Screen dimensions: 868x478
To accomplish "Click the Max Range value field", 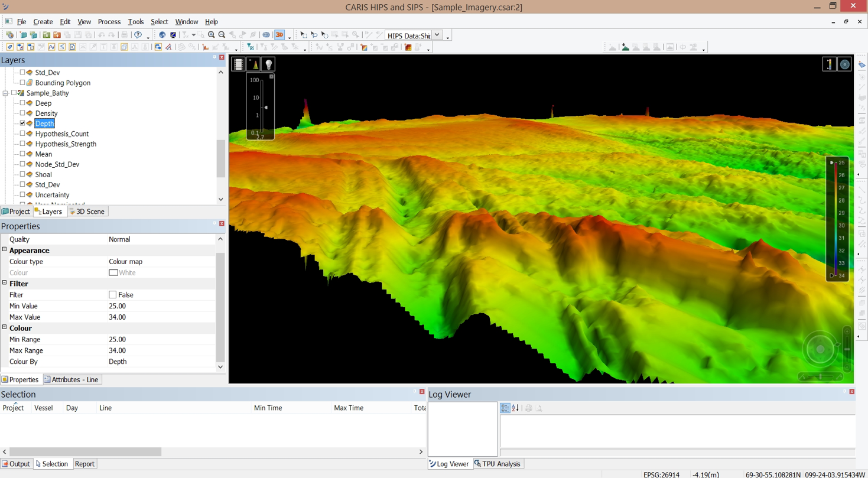I will coord(160,350).
